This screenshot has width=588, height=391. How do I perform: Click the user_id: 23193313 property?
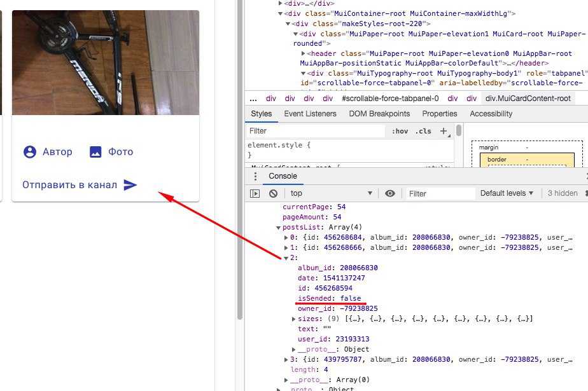pyautogui.click(x=333, y=340)
